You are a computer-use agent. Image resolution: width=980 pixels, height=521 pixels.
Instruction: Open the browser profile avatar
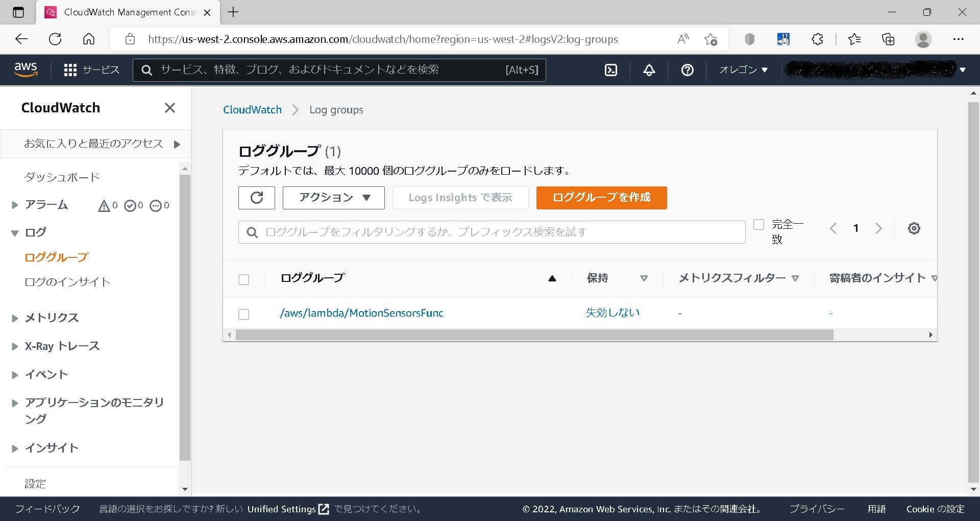point(923,39)
